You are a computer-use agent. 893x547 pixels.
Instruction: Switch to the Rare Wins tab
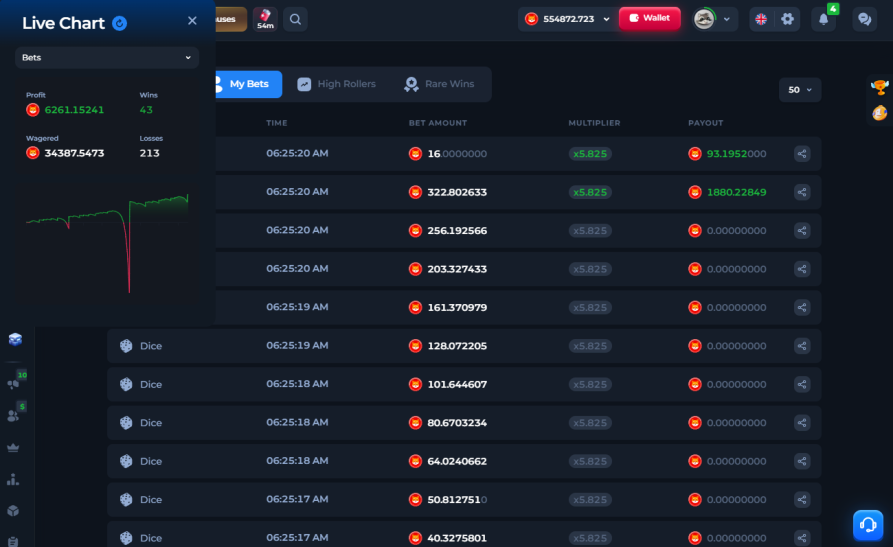point(439,84)
